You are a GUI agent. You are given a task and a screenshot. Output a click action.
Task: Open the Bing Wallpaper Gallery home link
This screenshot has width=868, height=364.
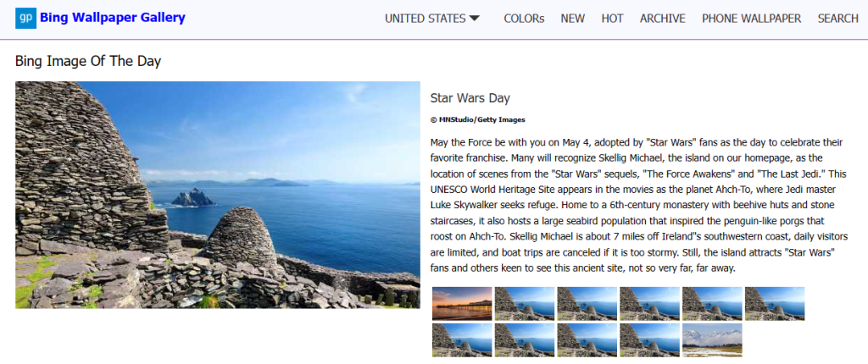[x=113, y=18]
